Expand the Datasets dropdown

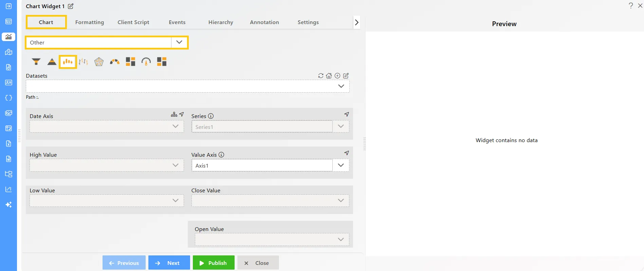341,86
